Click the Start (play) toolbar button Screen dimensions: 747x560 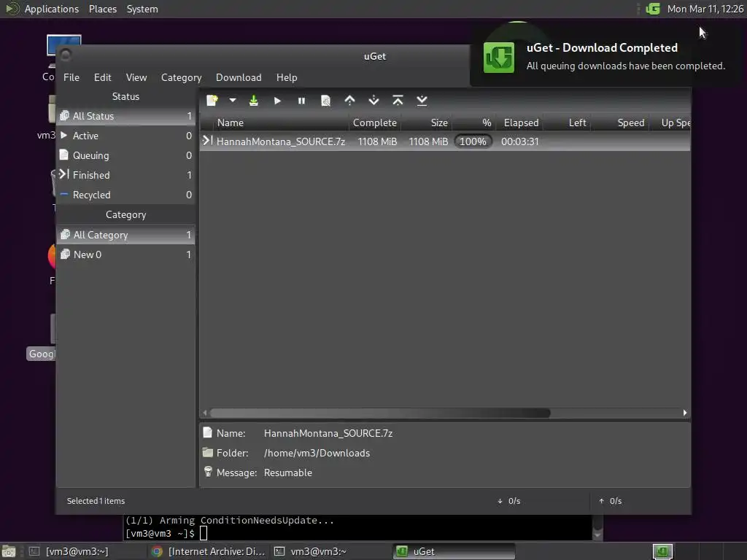click(x=277, y=101)
